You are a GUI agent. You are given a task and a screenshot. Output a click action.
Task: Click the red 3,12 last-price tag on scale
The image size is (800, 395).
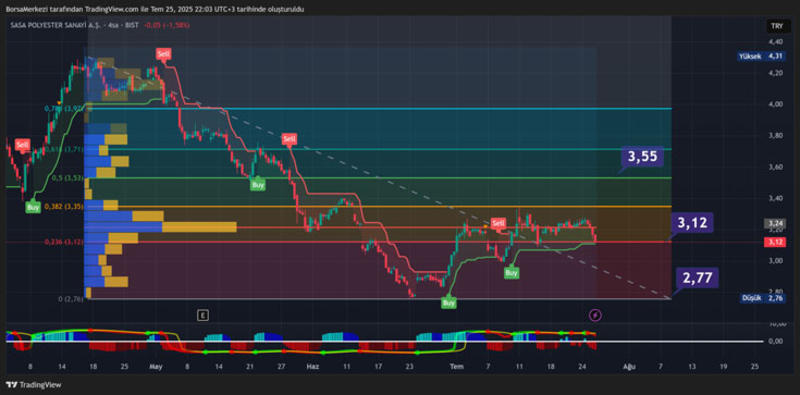pyautogui.click(x=774, y=242)
